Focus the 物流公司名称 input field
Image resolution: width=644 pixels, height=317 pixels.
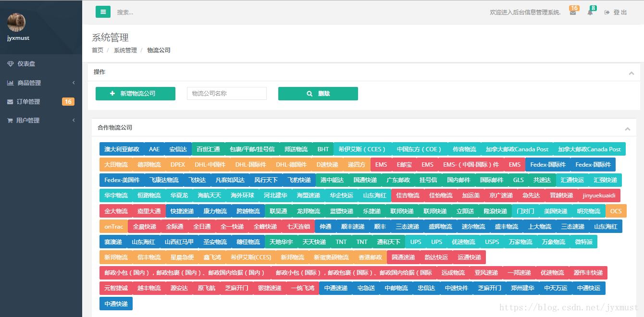pyautogui.click(x=227, y=94)
